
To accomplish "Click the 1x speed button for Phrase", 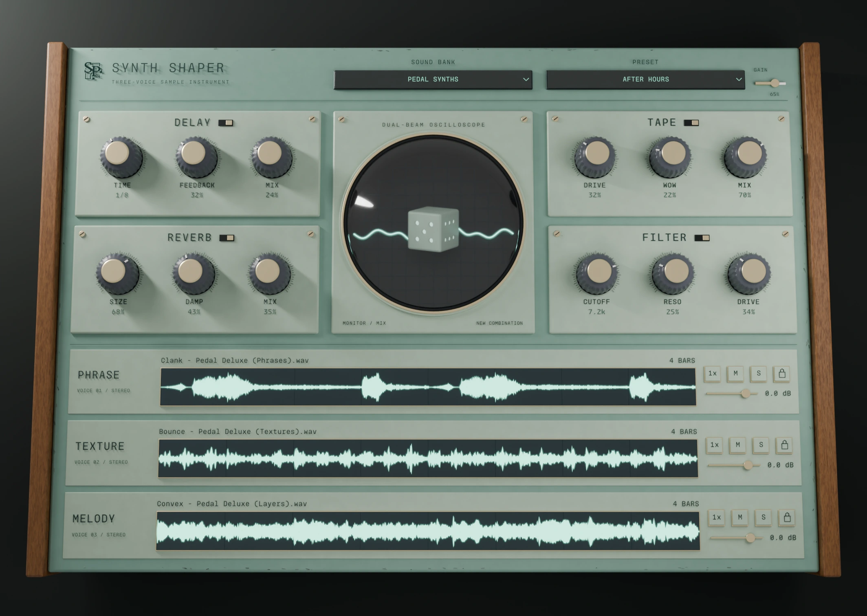I will pos(712,373).
